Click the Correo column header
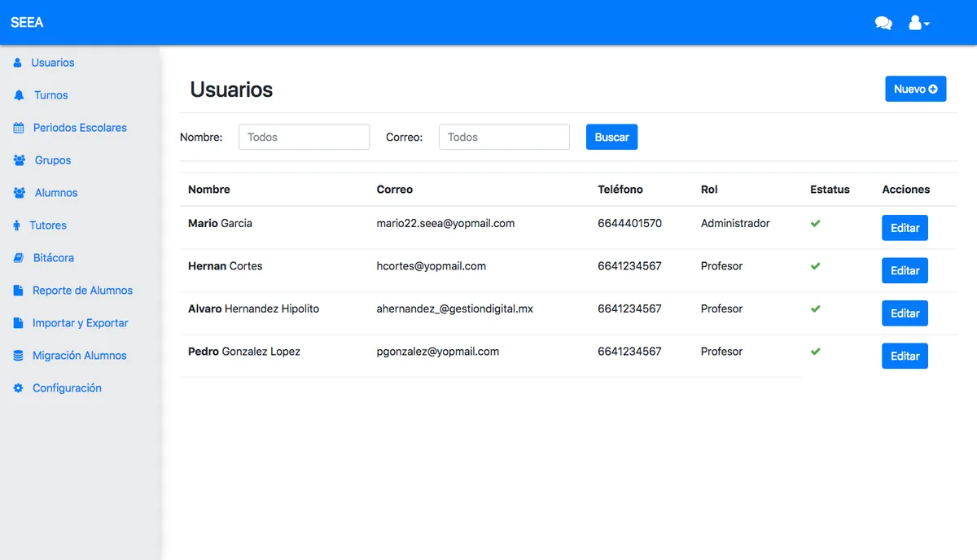977x560 pixels. coord(395,190)
